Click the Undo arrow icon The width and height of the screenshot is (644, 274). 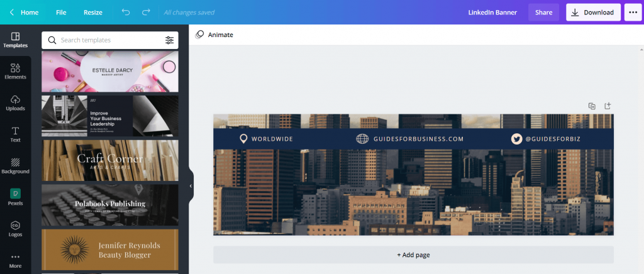tap(126, 12)
